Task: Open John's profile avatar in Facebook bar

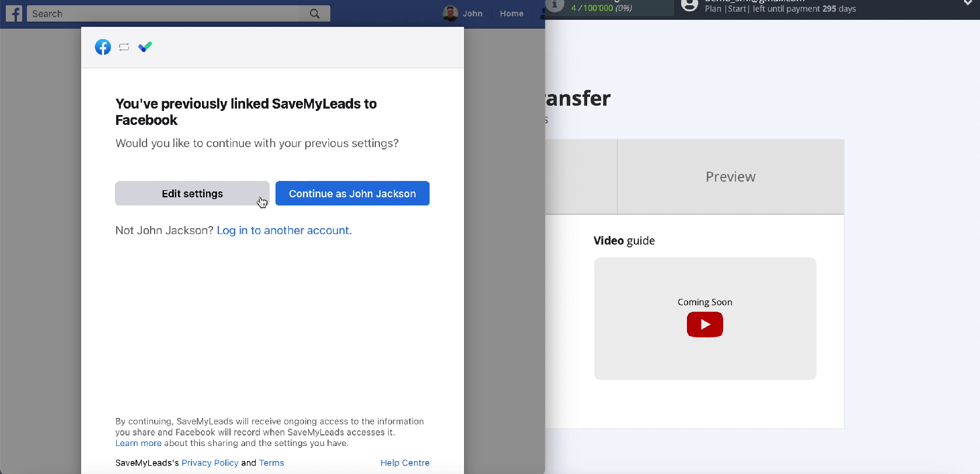Action: click(x=450, y=13)
